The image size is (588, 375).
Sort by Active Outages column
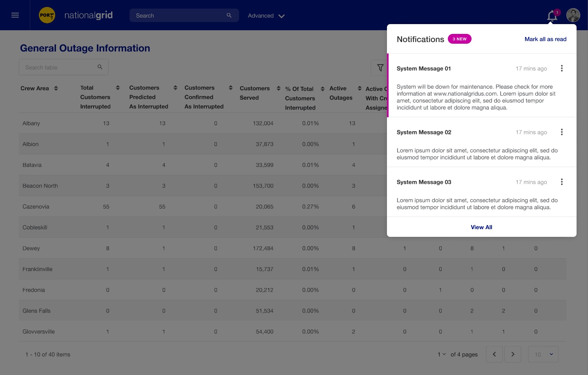coord(360,88)
